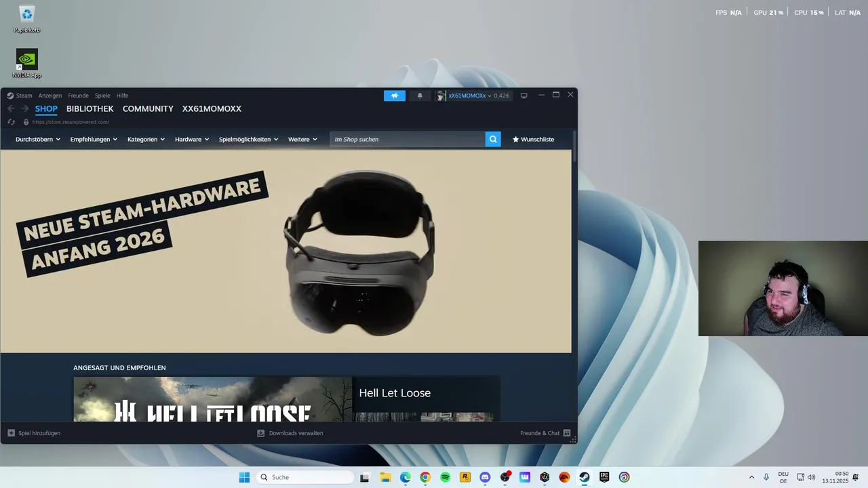
Task: Click the blue magnifier search button
Action: [493, 139]
